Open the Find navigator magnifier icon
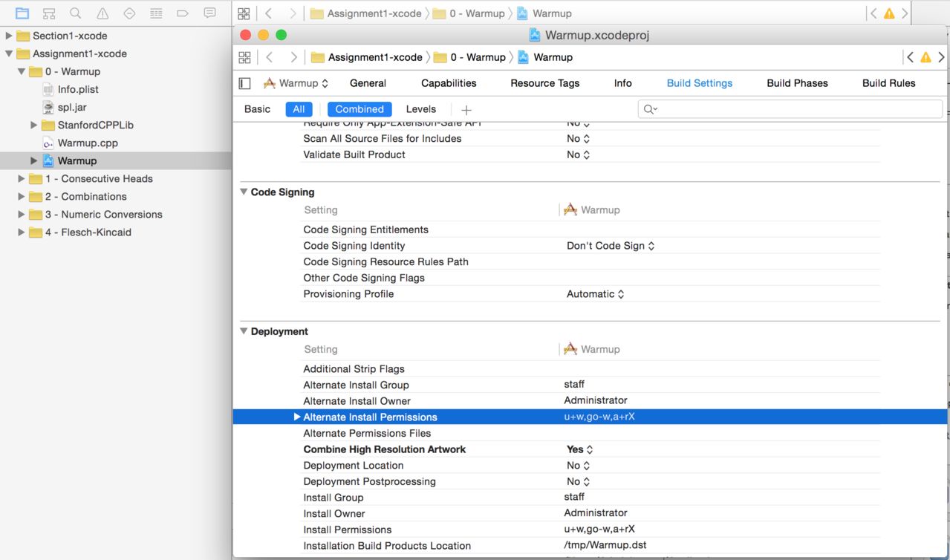 pos(76,13)
